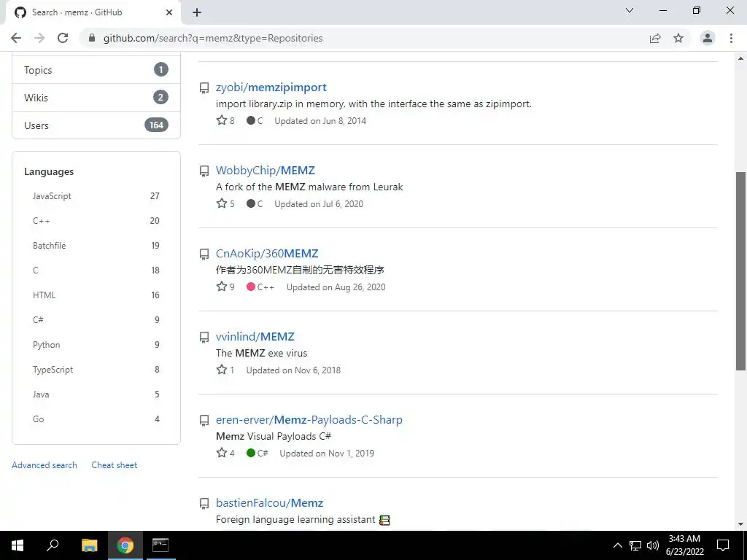This screenshot has height=560, width=747.
Task: Click star icon for vvinlind/MEMZ
Action: click(x=222, y=370)
